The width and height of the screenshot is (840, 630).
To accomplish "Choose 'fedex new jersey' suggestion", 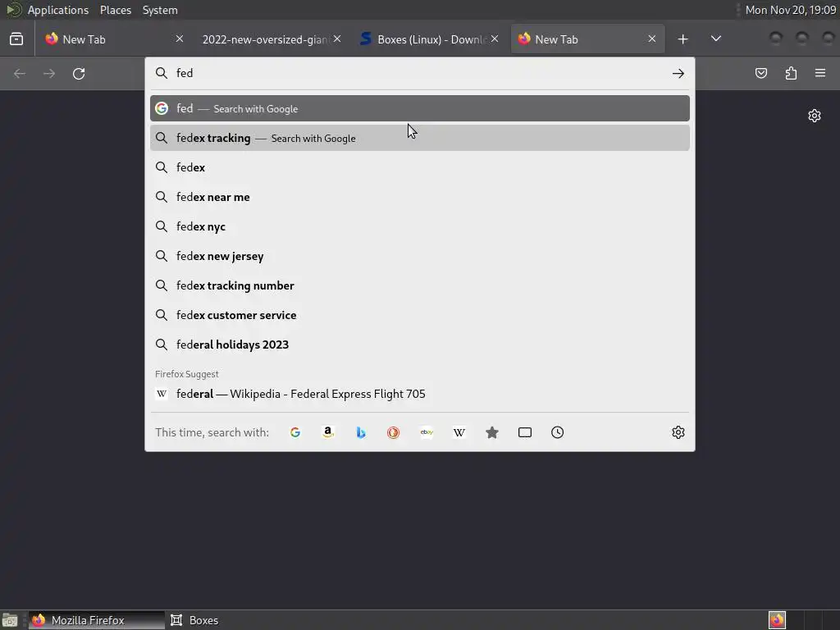I will pyautogui.click(x=420, y=256).
